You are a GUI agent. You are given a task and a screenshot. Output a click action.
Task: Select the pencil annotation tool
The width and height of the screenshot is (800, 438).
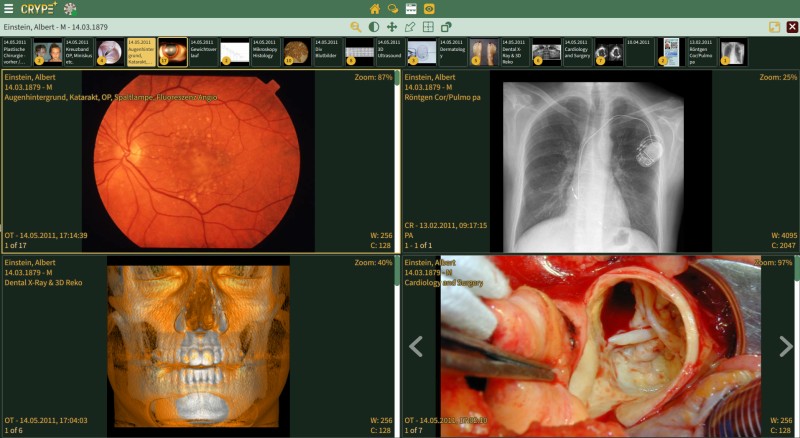410,26
